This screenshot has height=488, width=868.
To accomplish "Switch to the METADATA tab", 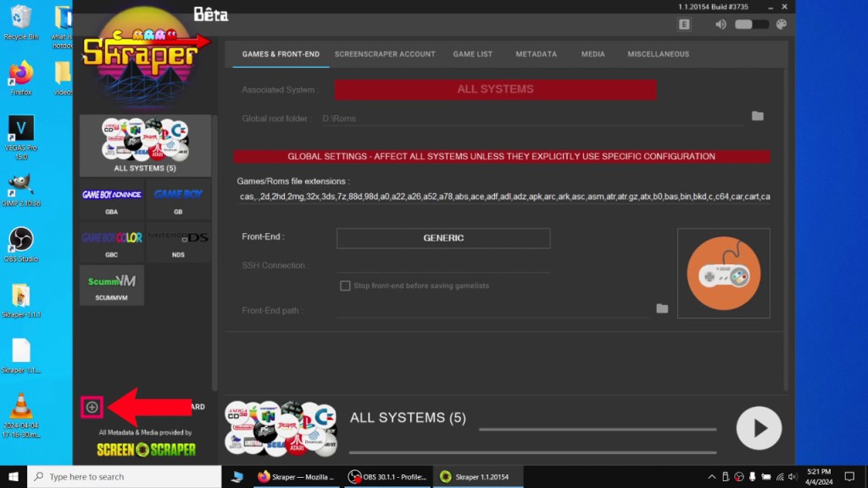I will point(536,53).
